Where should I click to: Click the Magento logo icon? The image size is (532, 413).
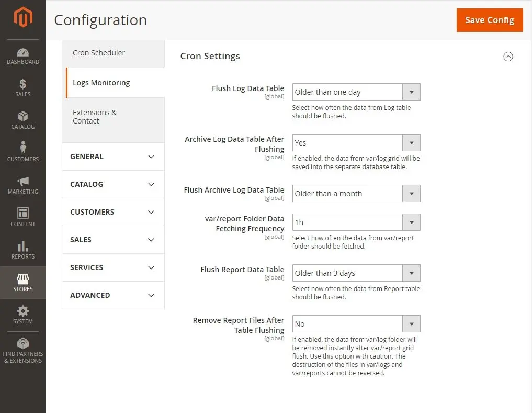pos(23,18)
